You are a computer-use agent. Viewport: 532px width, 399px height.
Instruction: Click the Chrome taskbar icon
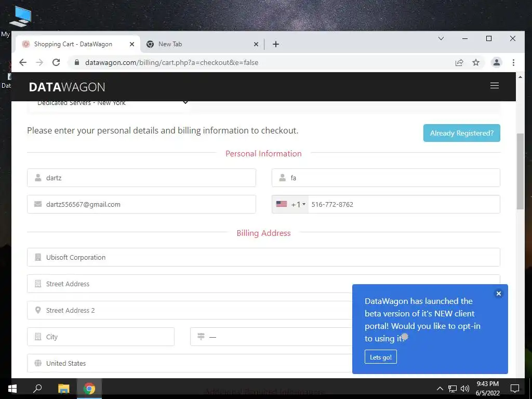[89, 389]
